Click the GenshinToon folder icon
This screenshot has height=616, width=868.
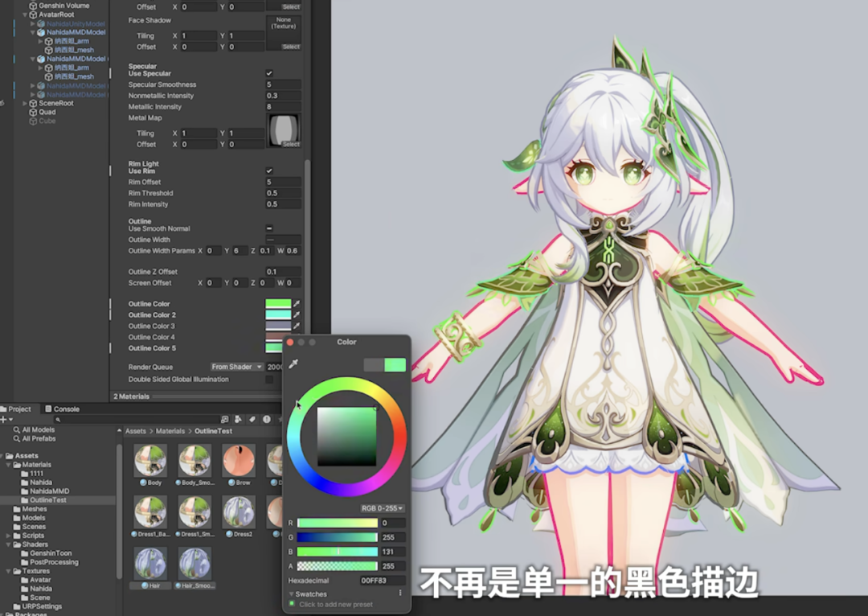(25, 553)
